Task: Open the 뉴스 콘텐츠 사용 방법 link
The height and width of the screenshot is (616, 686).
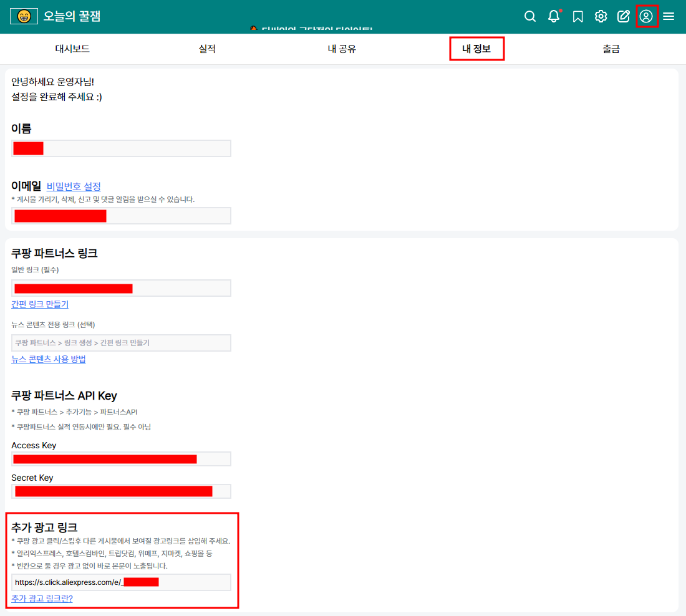Action: point(49,359)
